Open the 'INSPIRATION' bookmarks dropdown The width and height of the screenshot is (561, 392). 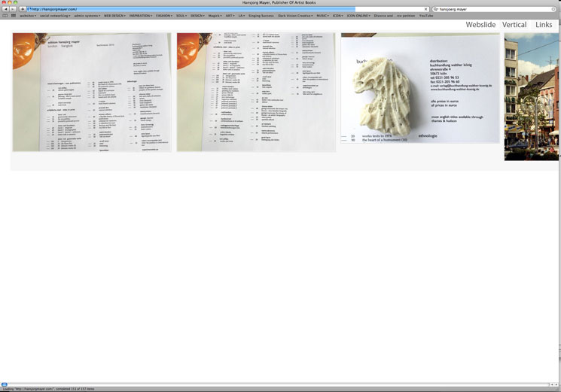141,15
